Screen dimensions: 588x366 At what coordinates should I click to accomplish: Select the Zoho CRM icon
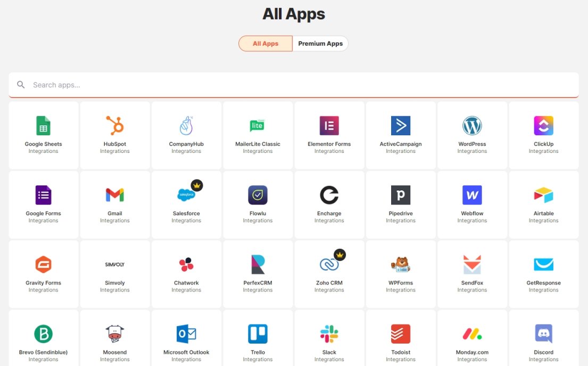[x=329, y=264]
